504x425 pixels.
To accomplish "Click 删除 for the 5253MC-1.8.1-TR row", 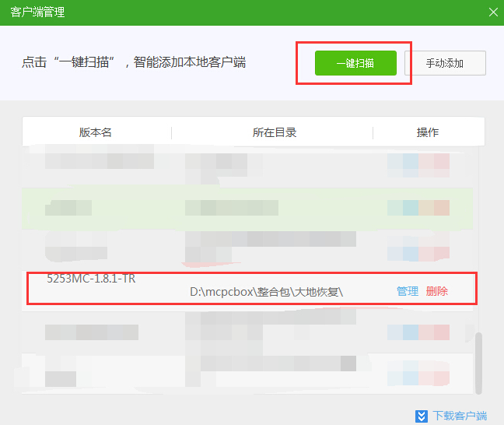I will [x=437, y=291].
